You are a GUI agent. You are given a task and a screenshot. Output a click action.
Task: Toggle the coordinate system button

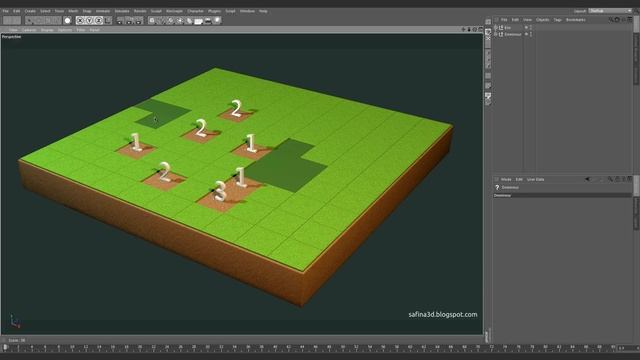coord(108,20)
